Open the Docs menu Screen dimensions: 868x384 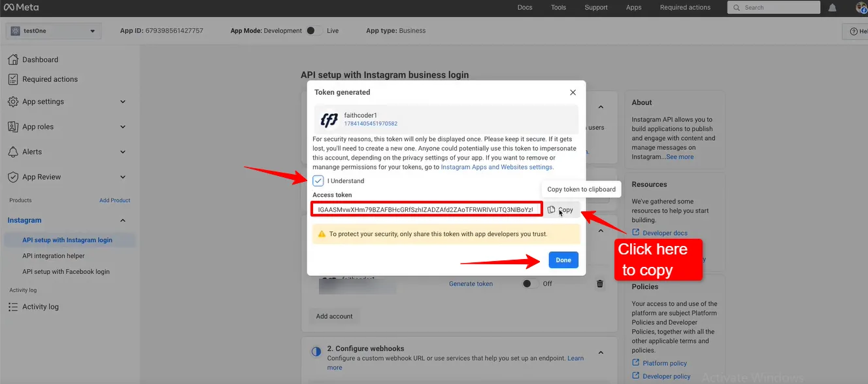tap(525, 8)
